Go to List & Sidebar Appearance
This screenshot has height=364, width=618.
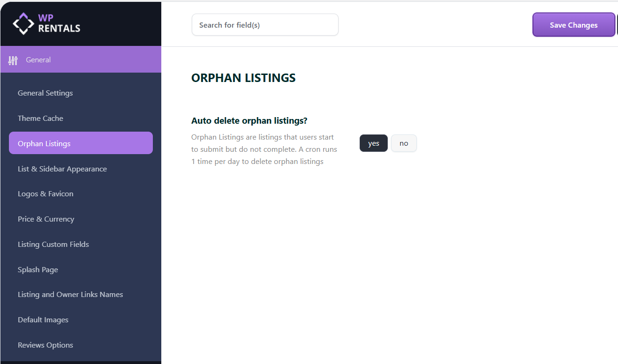click(62, 169)
